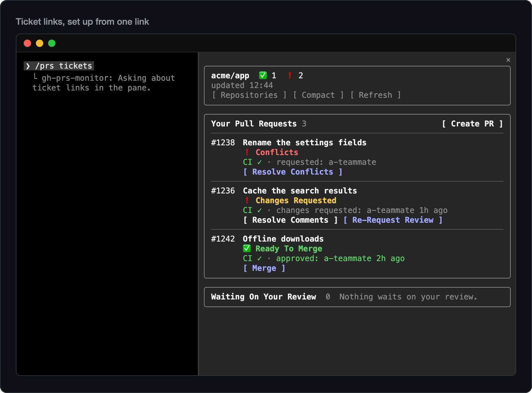Click the Waiting On Your Review heading
The height and width of the screenshot is (393, 532).
[x=264, y=297]
